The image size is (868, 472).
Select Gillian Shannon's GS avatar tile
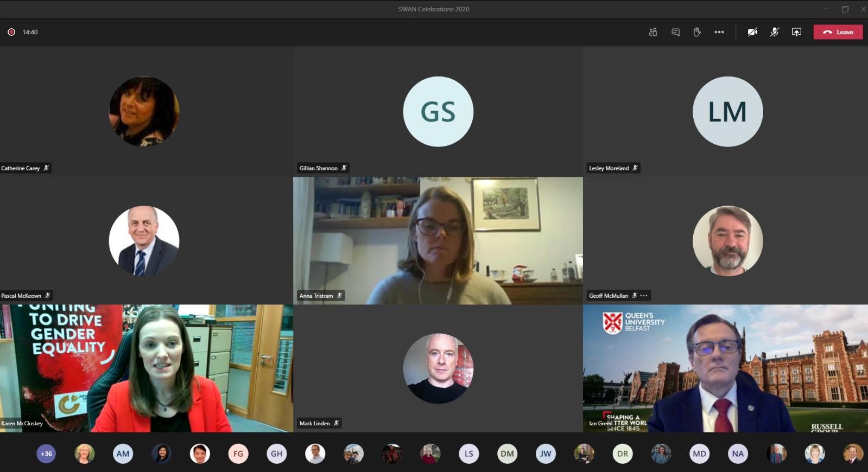click(438, 112)
